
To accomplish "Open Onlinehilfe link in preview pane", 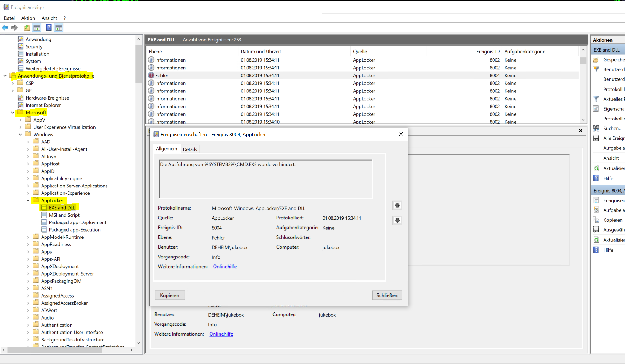I will [x=221, y=334].
